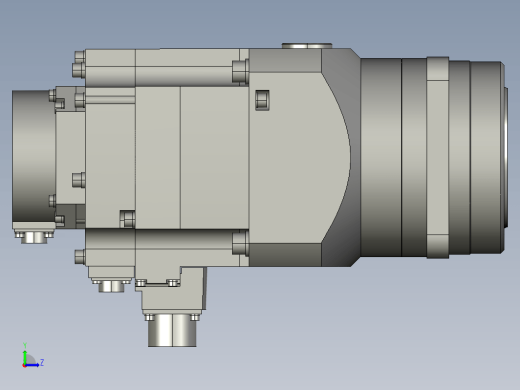This screenshot has height=390, width=520.
Task: Select the curved-edge housing face in the model's center
Action: click(299, 157)
